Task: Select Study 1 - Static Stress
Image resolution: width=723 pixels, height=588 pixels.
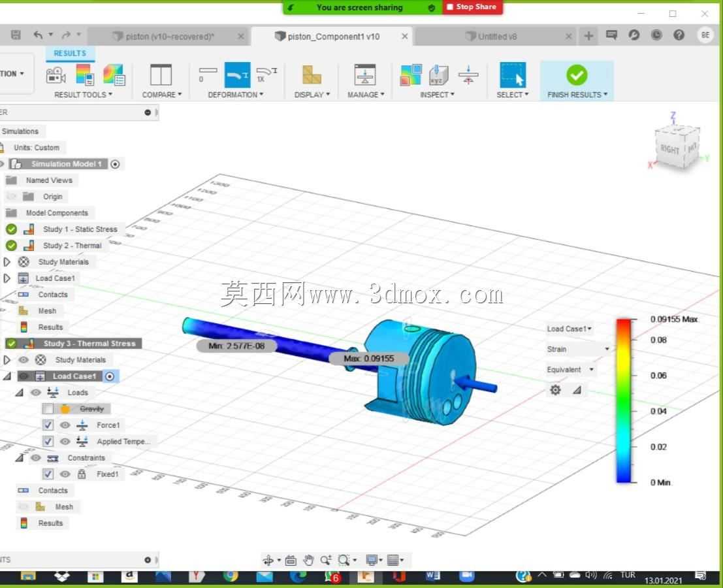Action: [80, 229]
